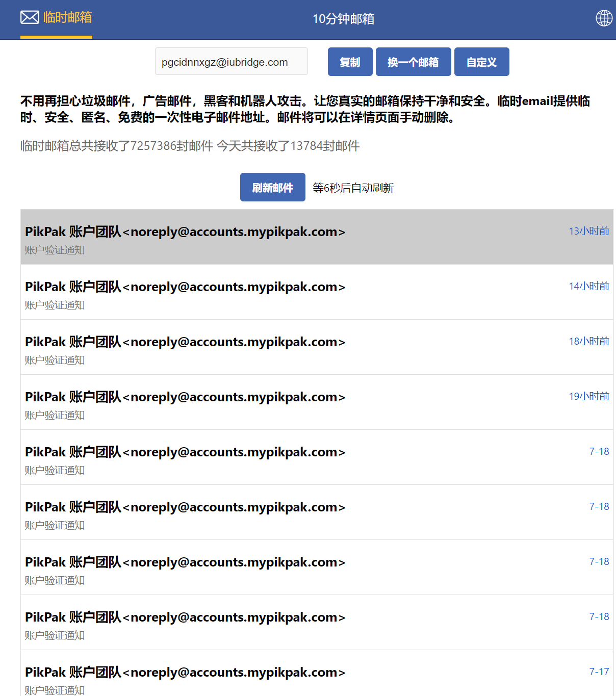Open the PikPak email from 19小时前

(185, 397)
